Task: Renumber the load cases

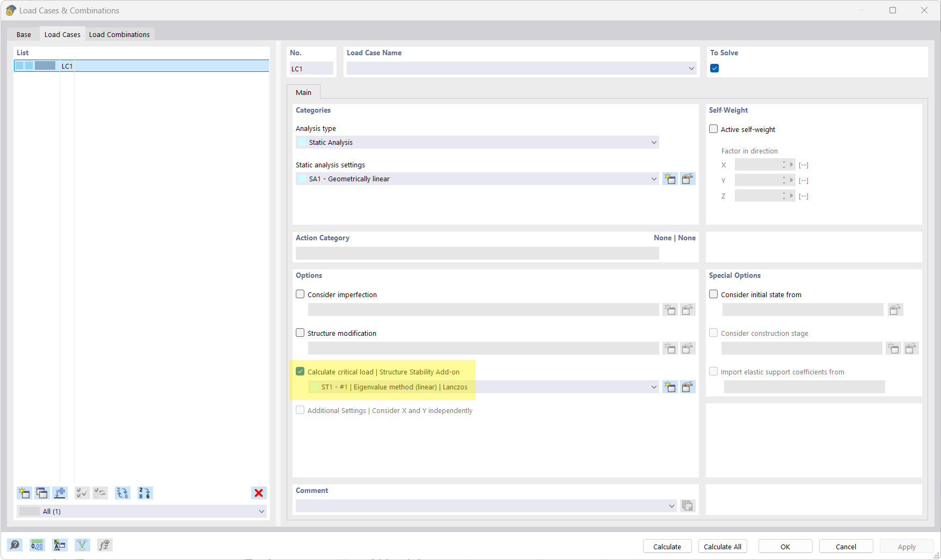Action: (145, 493)
